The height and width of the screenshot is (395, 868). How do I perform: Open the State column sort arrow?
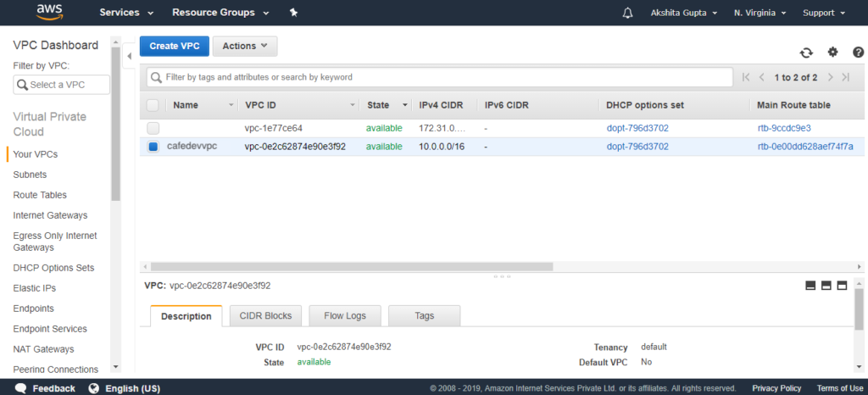pos(405,105)
